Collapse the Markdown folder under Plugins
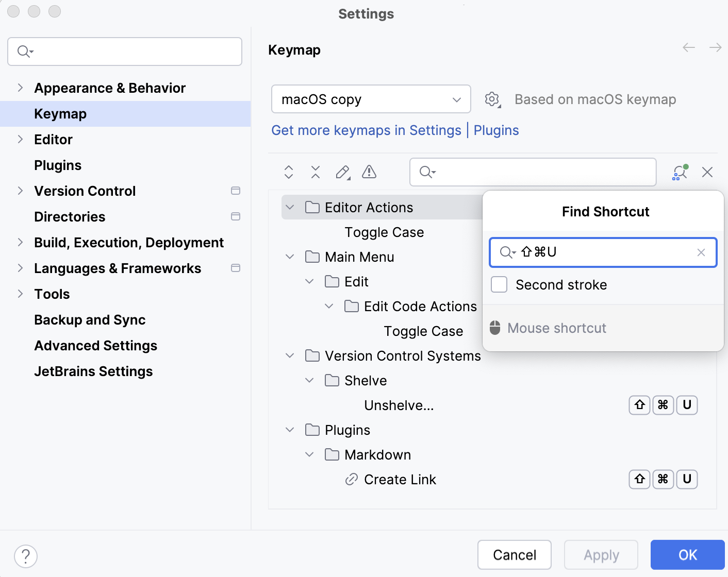Viewport: 728px width, 577px height. click(310, 454)
